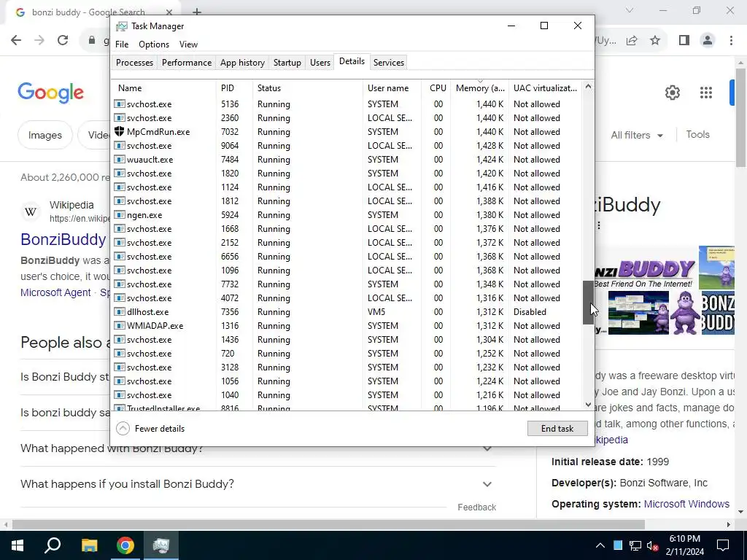Image resolution: width=747 pixels, height=560 pixels.
Task: Open the Windows Start menu
Action: 18,545
